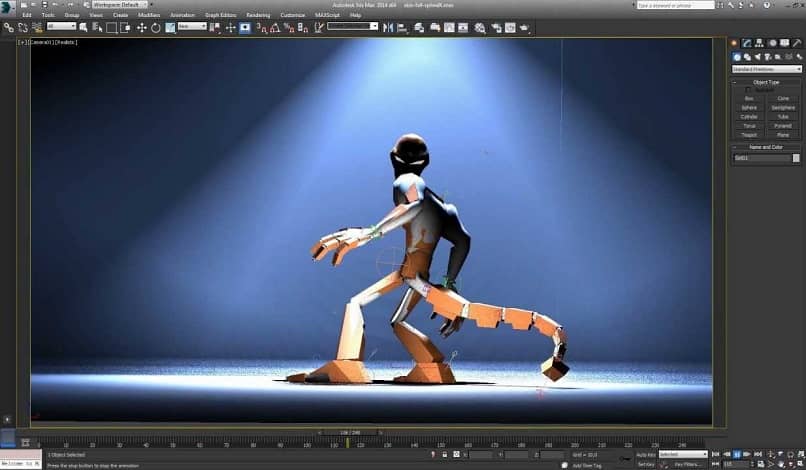Open the Standard Primitives dropdown
The width and height of the screenshot is (806, 470).
coord(766,69)
